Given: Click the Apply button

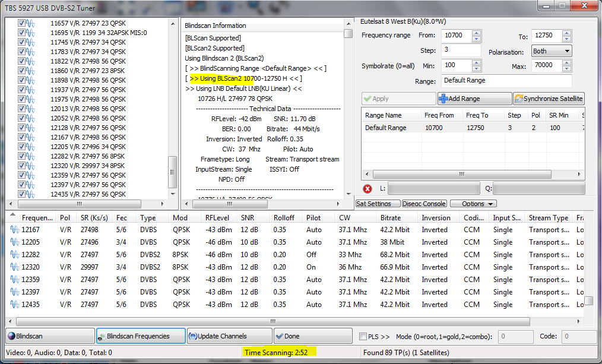Looking at the screenshot, I should pos(398,99).
